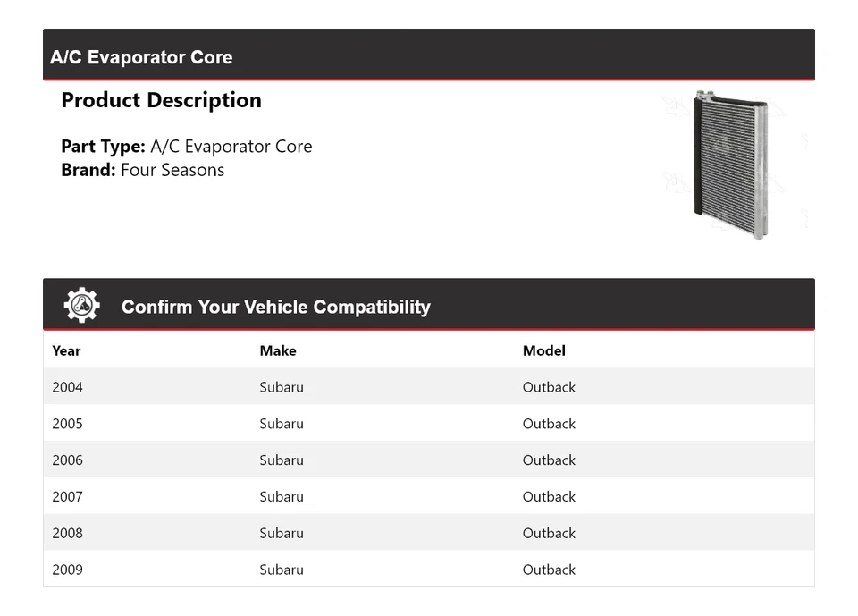The width and height of the screenshot is (858, 616).
Task: Select the 2004 year cell
Action: [x=67, y=387]
